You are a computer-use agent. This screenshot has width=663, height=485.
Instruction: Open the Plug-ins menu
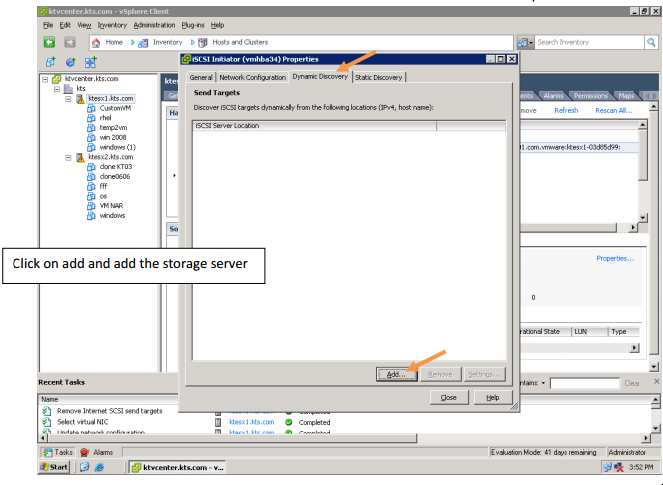pos(193,25)
